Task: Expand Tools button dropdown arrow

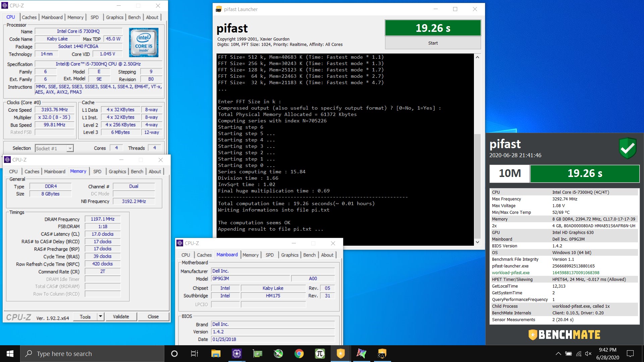Action: click(100, 316)
